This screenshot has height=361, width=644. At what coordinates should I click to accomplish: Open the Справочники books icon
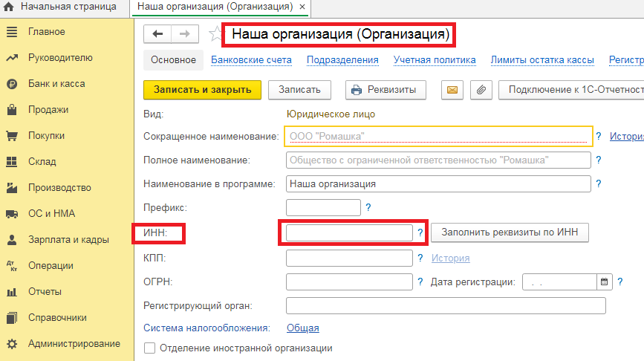pyautogui.click(x=12, y=318)
